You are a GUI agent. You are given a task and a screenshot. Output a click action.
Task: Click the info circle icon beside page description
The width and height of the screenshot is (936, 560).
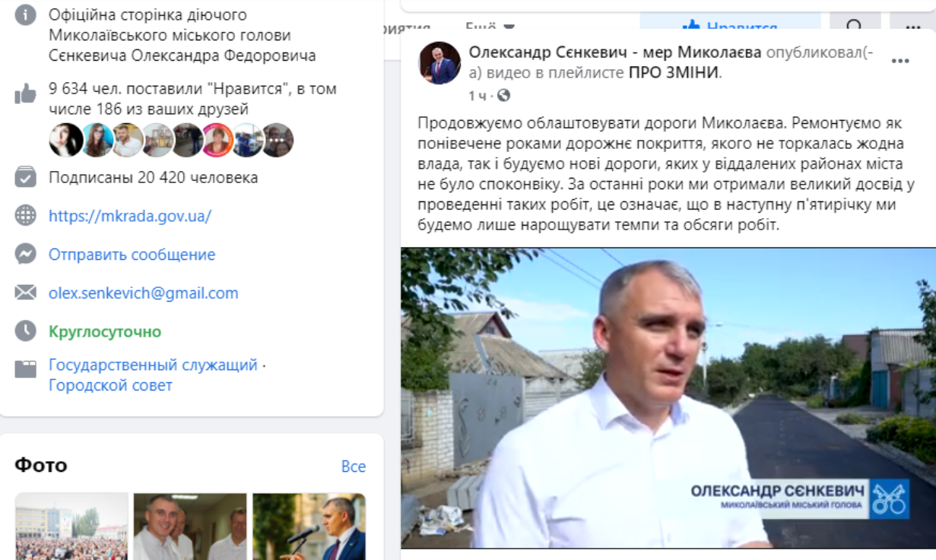coord(26,15)
